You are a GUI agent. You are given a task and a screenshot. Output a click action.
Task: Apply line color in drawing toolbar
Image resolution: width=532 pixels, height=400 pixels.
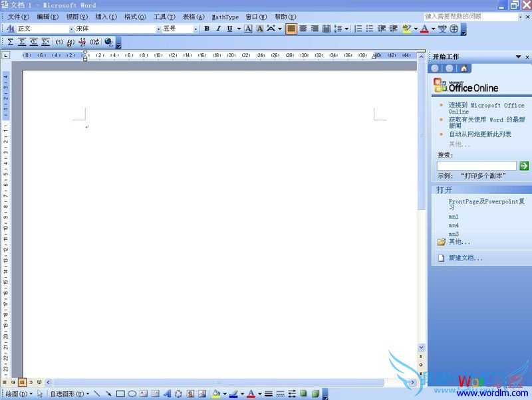pyautogui.click(x=233, y=393)
